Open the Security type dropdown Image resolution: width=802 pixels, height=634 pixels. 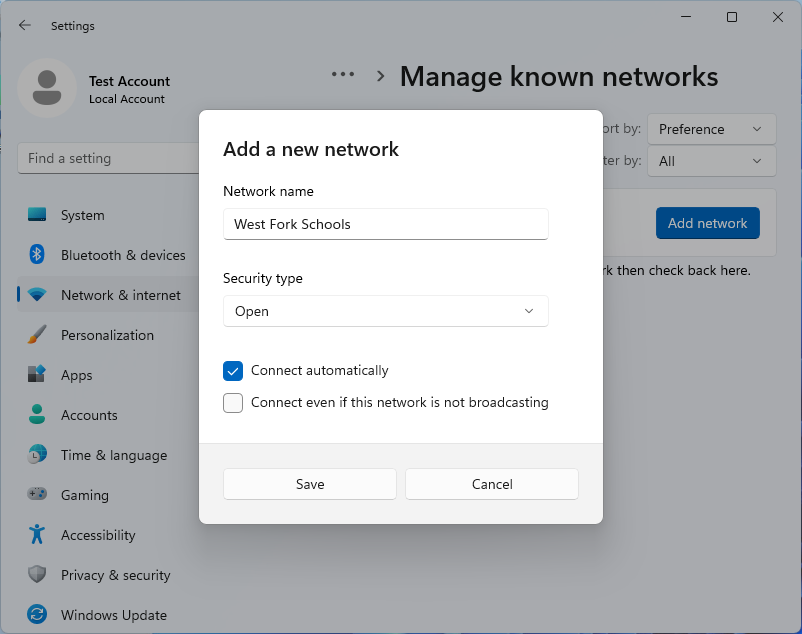[x=386, y=311]
